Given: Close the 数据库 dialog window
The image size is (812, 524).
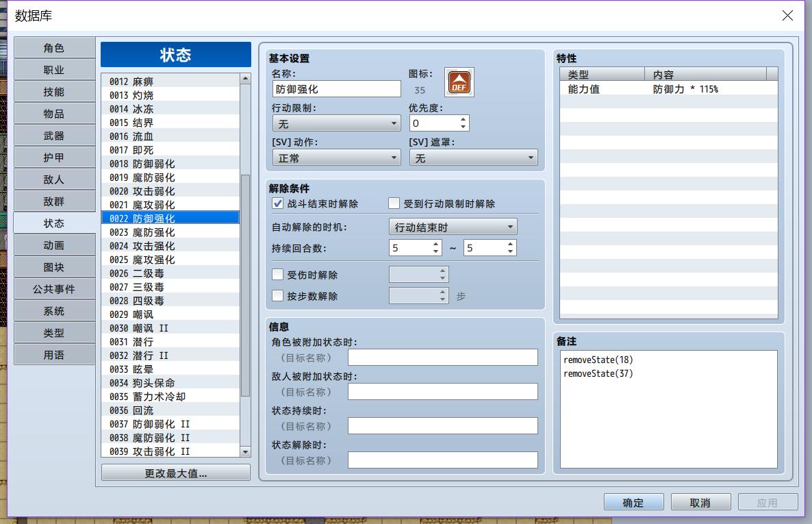Looking at the screenshot, I should pos(787,16).
